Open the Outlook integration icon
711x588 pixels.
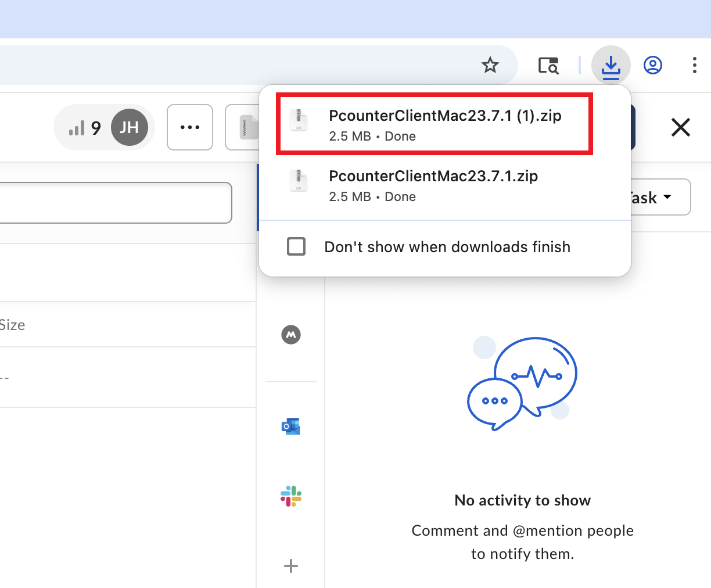coord(291,426)
